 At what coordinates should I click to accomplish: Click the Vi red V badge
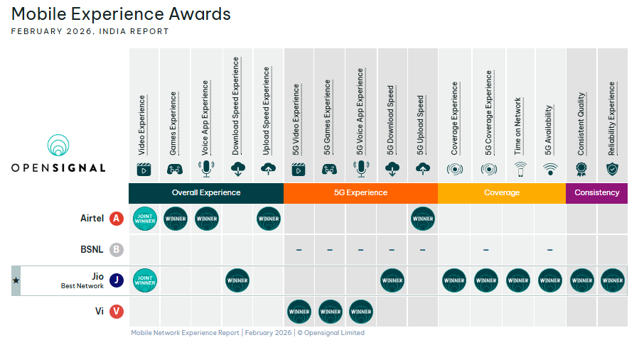pyautogui.click(x=117, y=312)
